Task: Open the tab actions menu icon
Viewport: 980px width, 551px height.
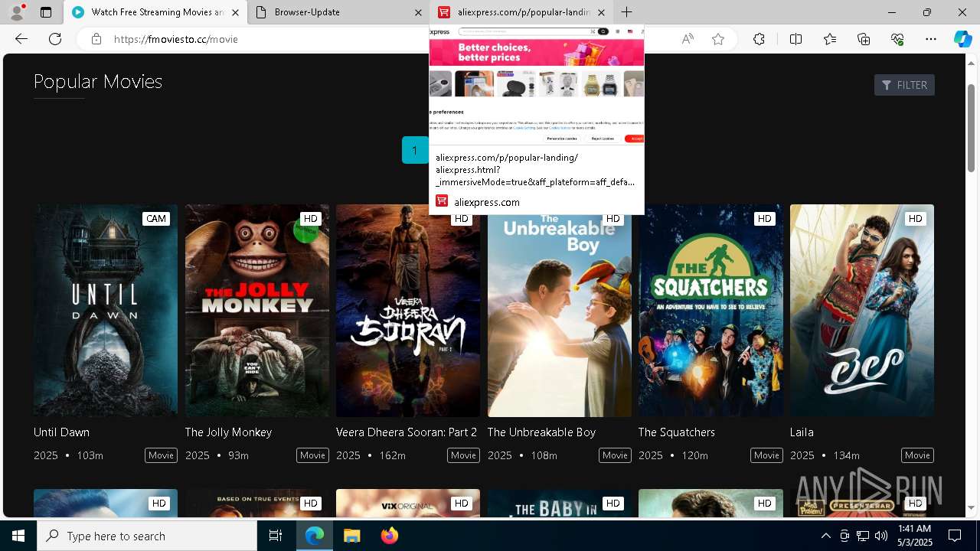Action: click(46, 12)
